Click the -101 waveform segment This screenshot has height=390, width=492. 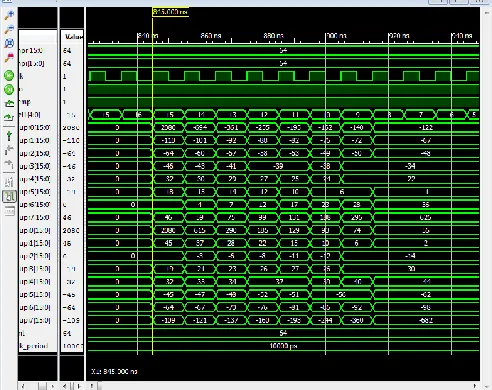[200, 140]
